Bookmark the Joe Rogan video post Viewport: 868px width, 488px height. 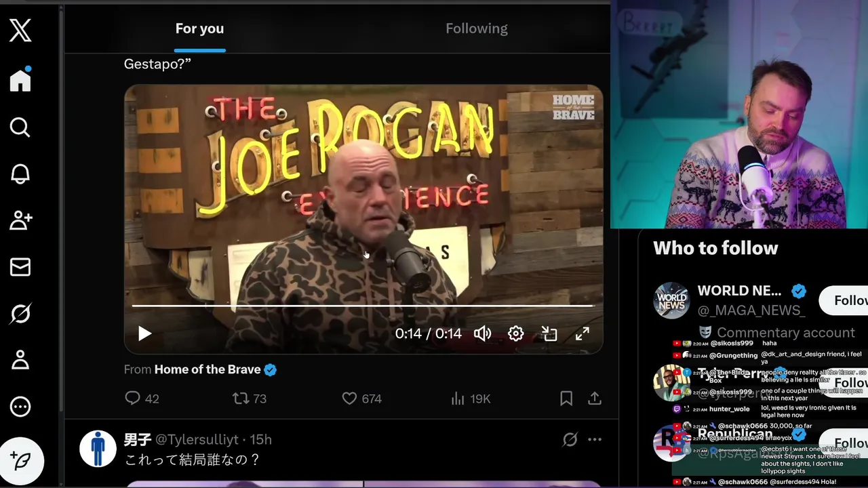click(566, 399)
